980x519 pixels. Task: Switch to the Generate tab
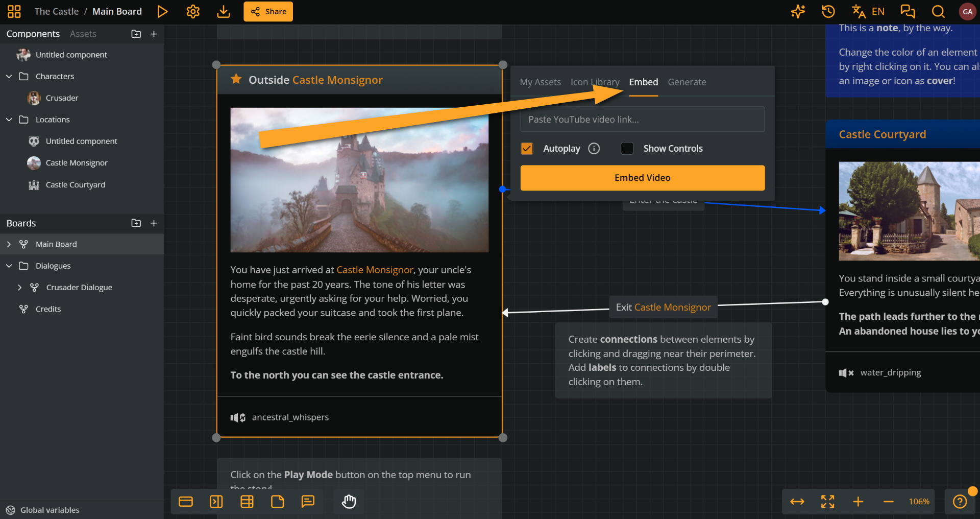687,82
